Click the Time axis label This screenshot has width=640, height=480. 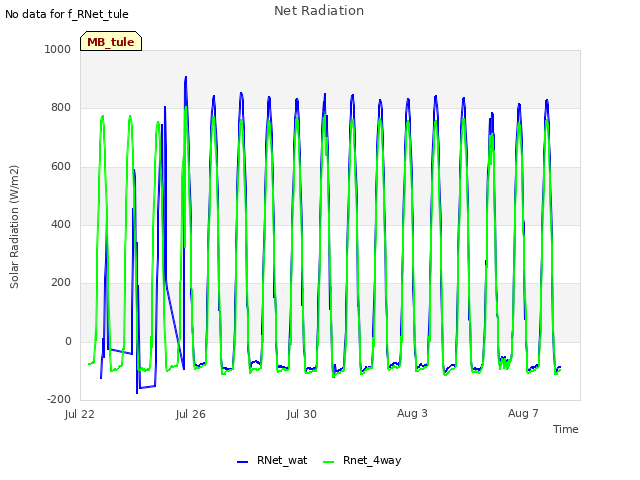click(x=566, y=429)
